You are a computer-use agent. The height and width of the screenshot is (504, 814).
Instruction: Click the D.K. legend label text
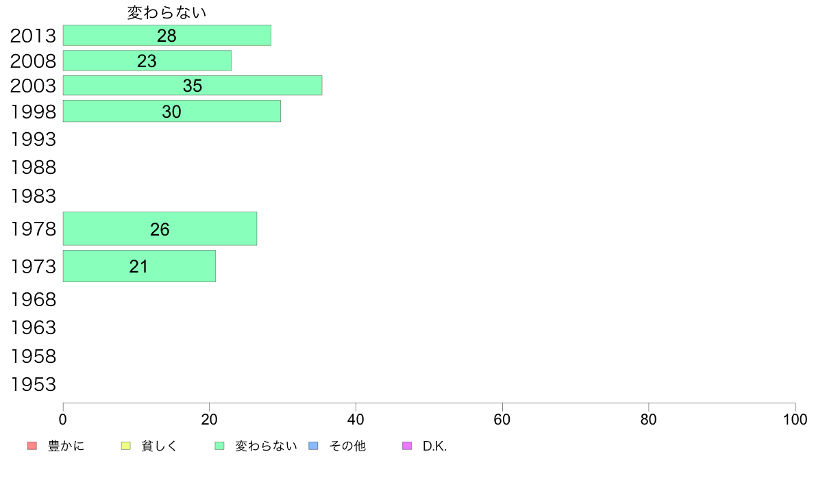434,446
